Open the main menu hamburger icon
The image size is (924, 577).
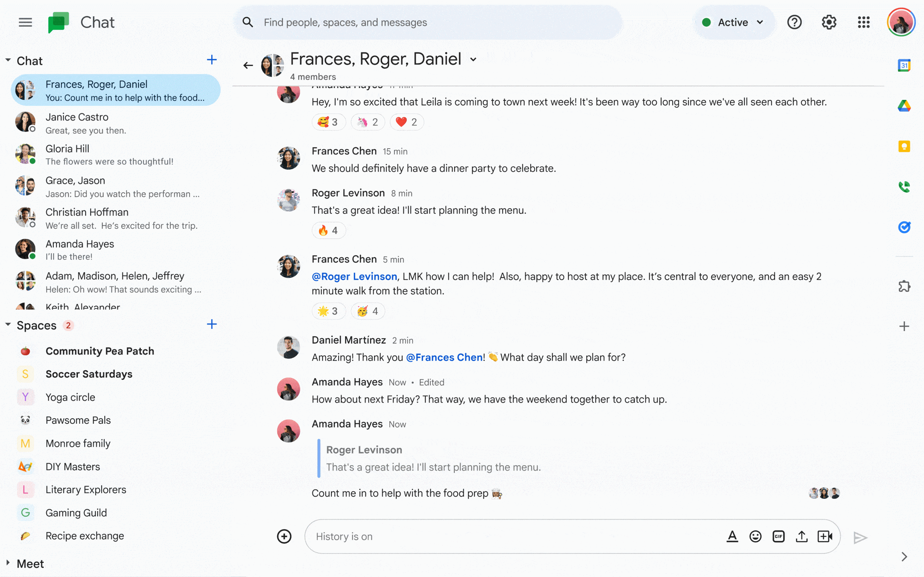(x=25, y=22)
